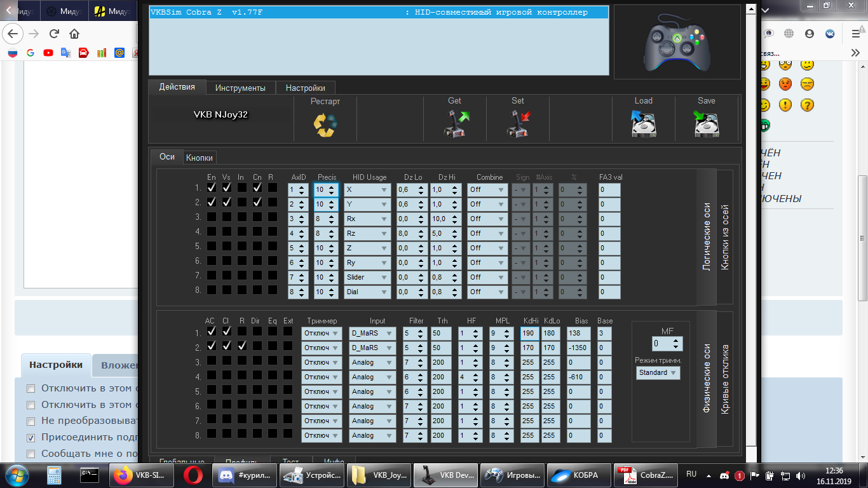Viewport: 868px width, 488px height.
Task: Click the gamepad controller image
Action: 677,41
